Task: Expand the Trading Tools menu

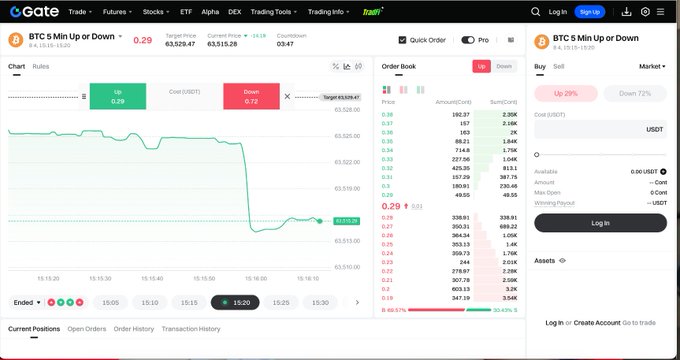Action: tap(274, 12)
